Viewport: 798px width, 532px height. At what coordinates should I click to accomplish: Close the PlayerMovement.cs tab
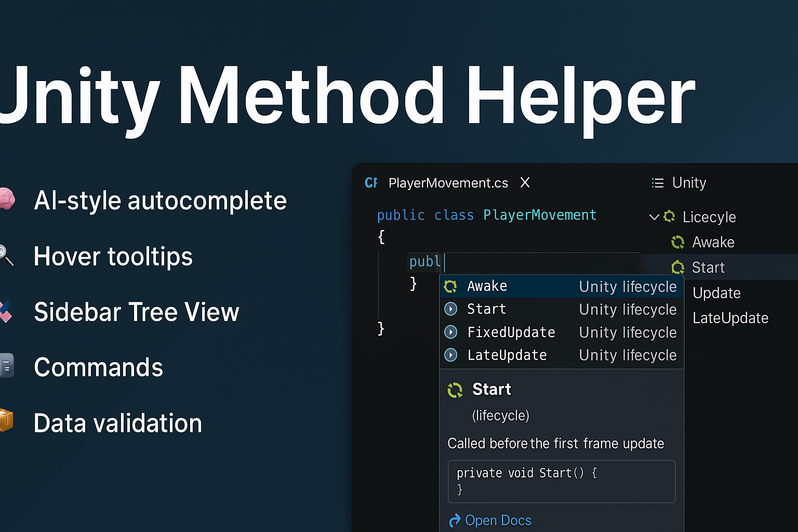525,182
